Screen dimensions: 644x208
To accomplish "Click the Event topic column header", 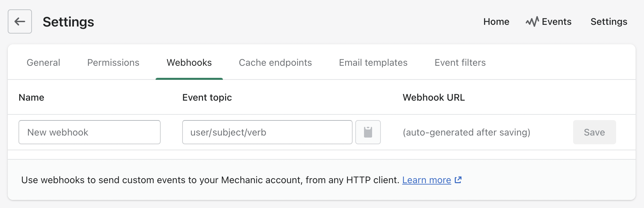I will pyautogui.click(x=207, y=98).
